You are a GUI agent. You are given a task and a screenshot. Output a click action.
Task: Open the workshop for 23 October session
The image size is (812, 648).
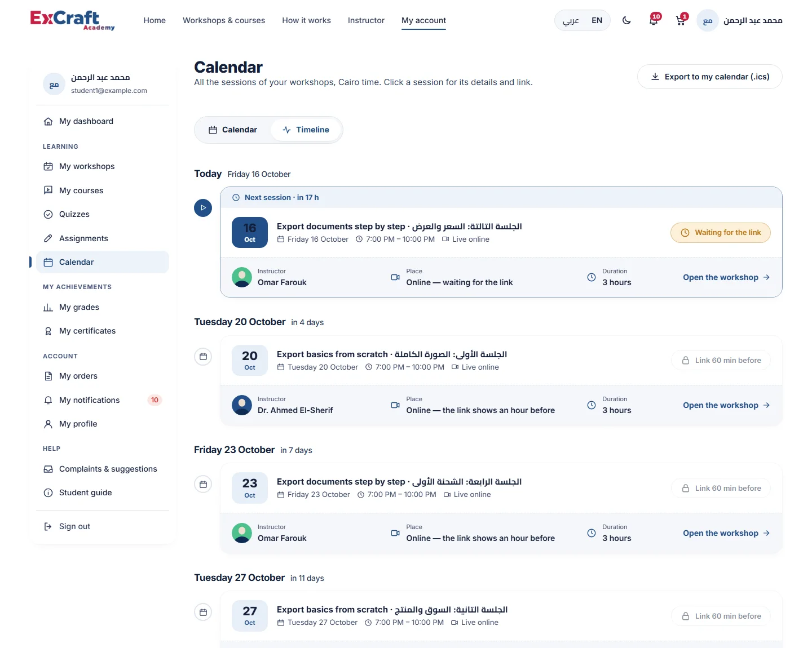(x=726, y=533)
